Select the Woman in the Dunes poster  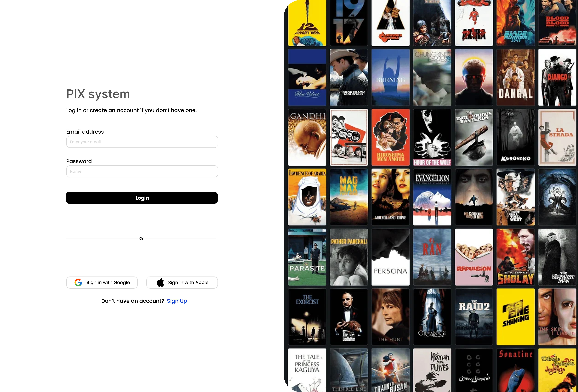click(432, 370)
